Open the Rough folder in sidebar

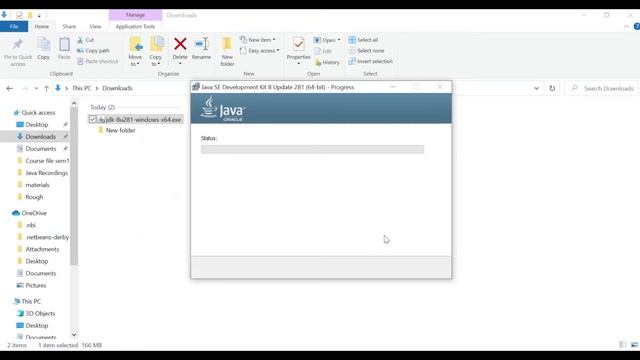click(34, 197)
